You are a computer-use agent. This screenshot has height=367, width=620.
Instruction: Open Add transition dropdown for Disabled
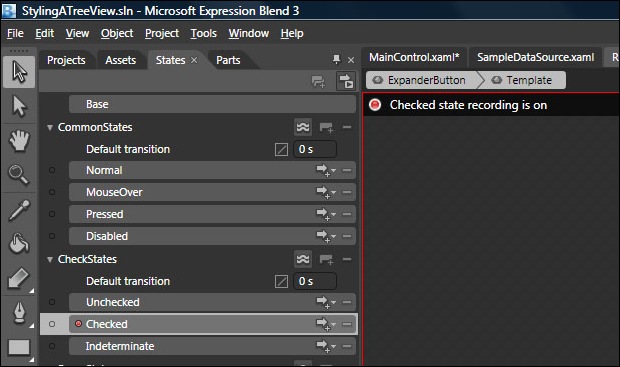click(326, 236)
